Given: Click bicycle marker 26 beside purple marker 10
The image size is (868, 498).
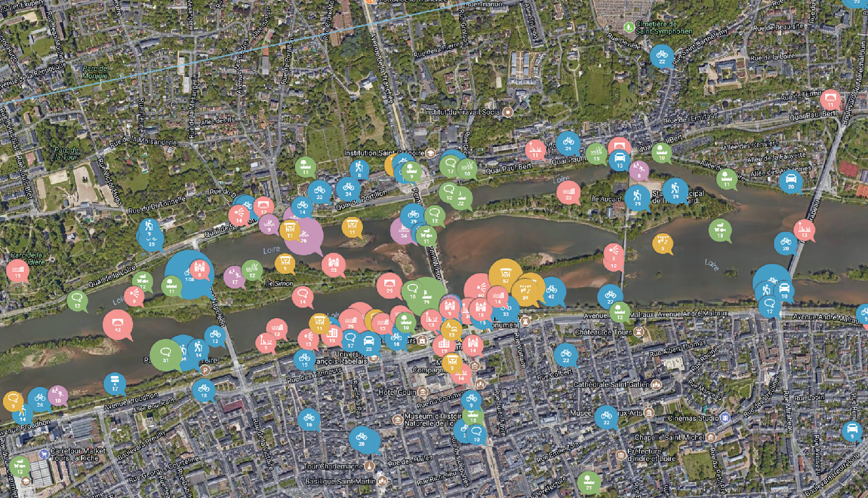Looking at the screenshot, I should pos(39,399).
